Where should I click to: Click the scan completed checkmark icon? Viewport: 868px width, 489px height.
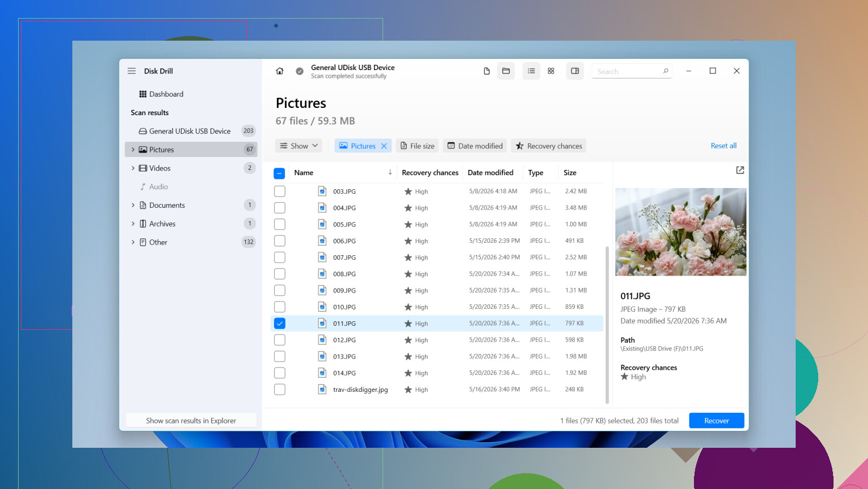coord(300,71)
